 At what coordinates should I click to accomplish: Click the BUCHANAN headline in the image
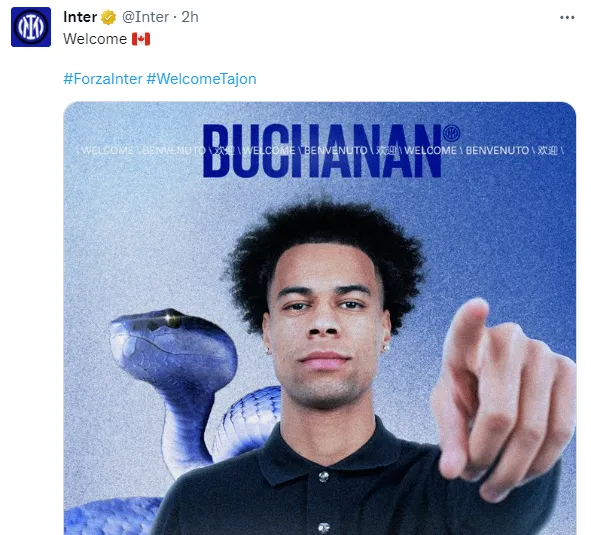322,151
